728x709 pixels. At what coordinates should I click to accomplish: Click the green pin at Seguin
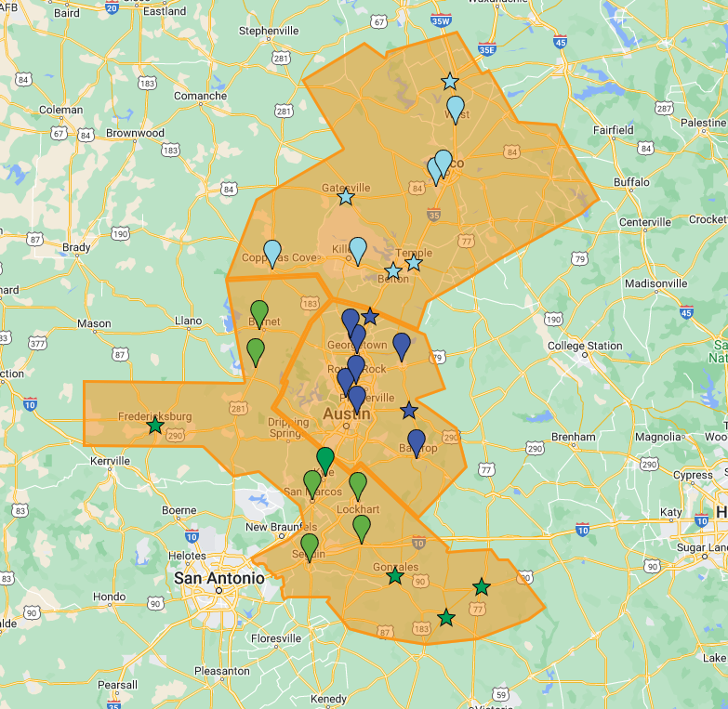(310, 548)
